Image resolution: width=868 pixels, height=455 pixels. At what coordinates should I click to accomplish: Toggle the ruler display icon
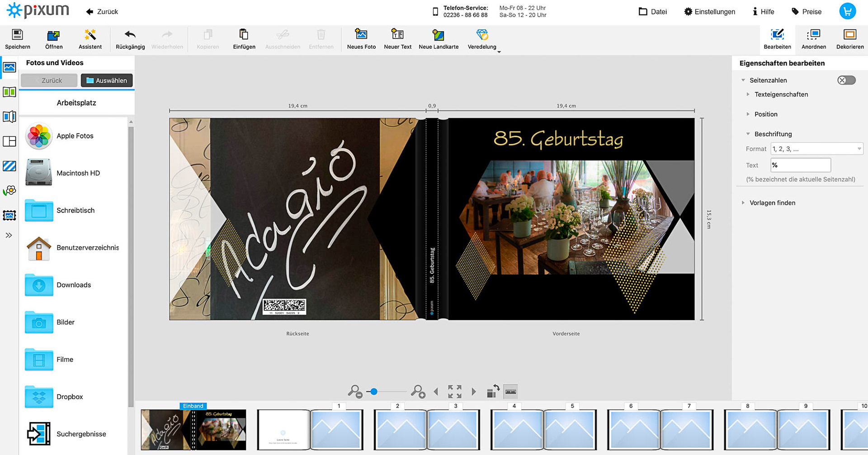point(511,392)
